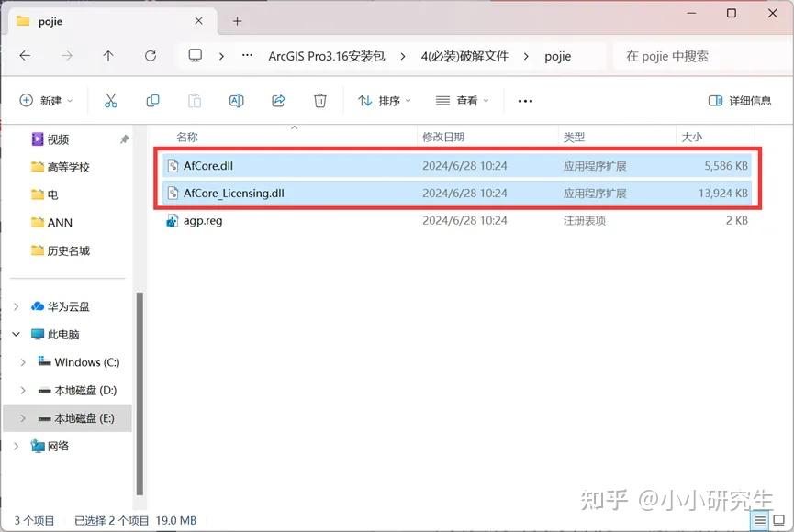Viewport: 794px width, 532px height.
Task: Go back to the previous folder
Action: [25, 56]
